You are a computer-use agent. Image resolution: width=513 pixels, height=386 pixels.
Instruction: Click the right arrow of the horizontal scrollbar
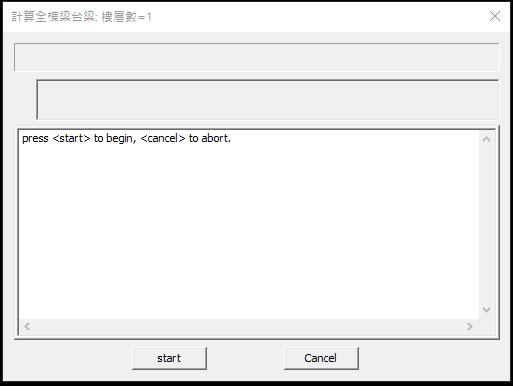470,327
